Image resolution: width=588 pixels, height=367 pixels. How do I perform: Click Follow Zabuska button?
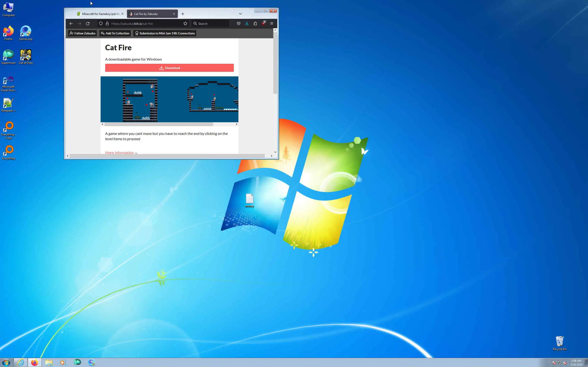point(82,33)
